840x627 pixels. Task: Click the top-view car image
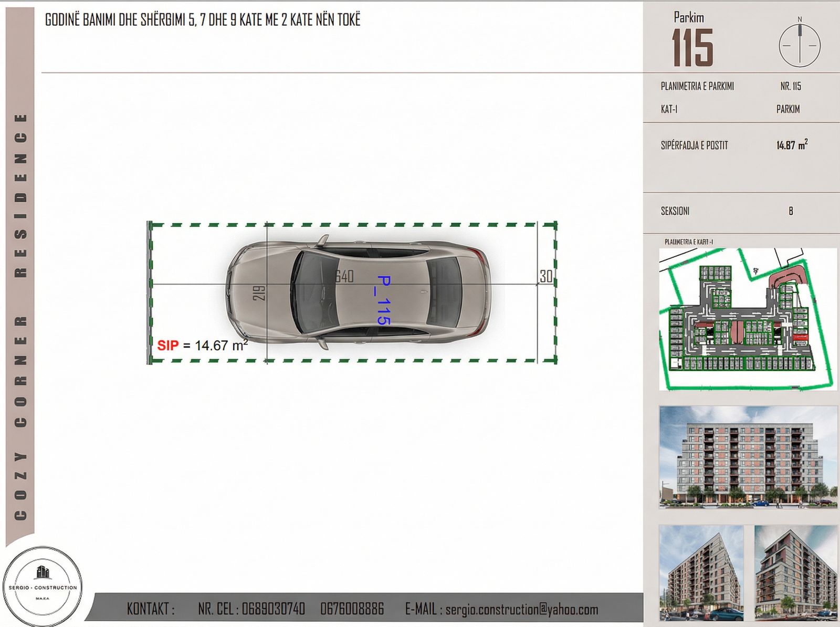click(359, 292)
